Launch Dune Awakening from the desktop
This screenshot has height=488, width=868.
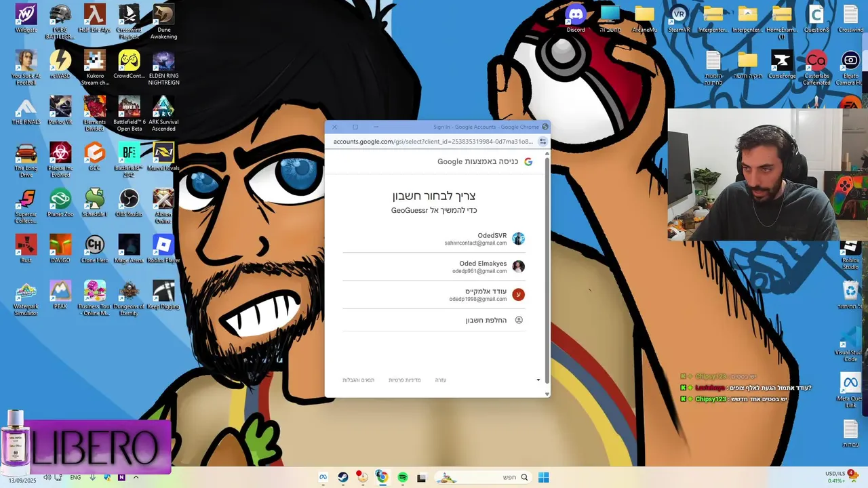tap(163, 21)
